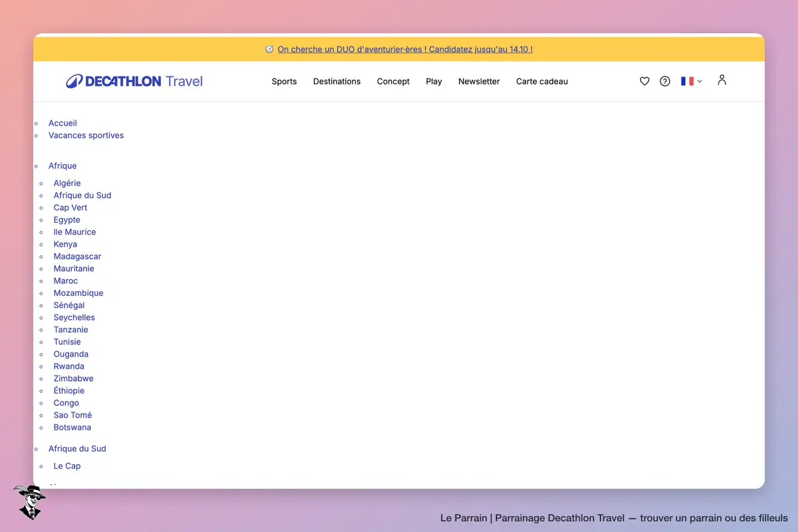Viewport: 798px width, 532px height.
Task: Select the Ouganda destination link
Action: (x=71, y=354)
